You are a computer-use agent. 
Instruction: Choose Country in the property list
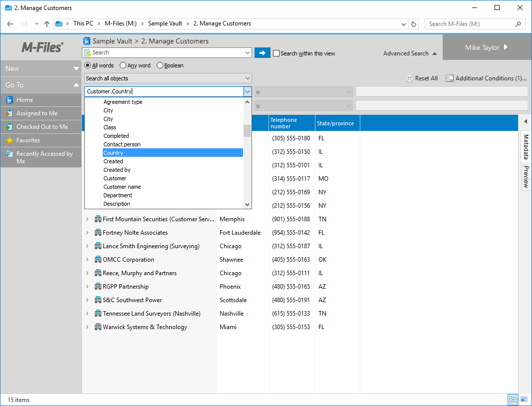[x=173, y=153]
